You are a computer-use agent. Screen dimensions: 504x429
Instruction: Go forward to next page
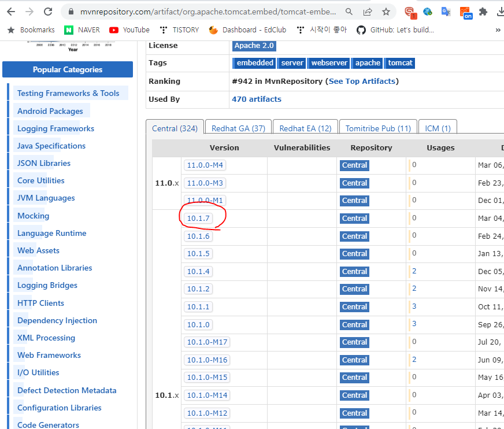[x=29, y=12]
